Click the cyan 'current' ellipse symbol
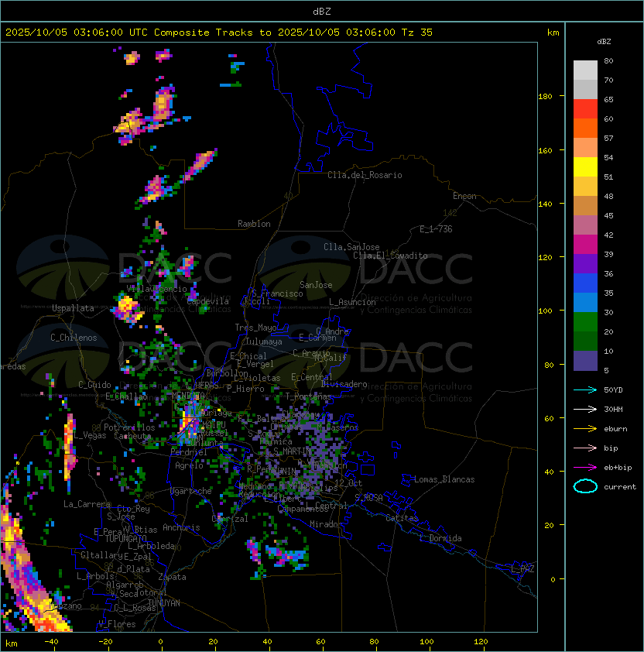Screen dimensions: 644x652 585,486
